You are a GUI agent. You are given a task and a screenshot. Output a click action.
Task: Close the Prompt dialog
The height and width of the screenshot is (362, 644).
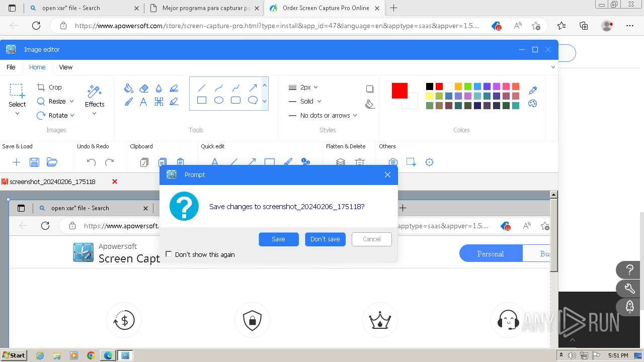tap(387, 174)
